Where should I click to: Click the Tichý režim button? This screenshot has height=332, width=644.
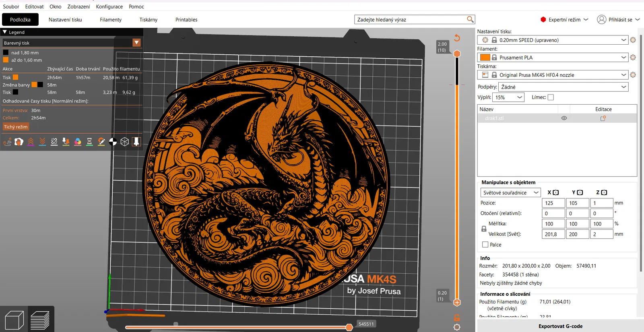(x=16, y=127)
